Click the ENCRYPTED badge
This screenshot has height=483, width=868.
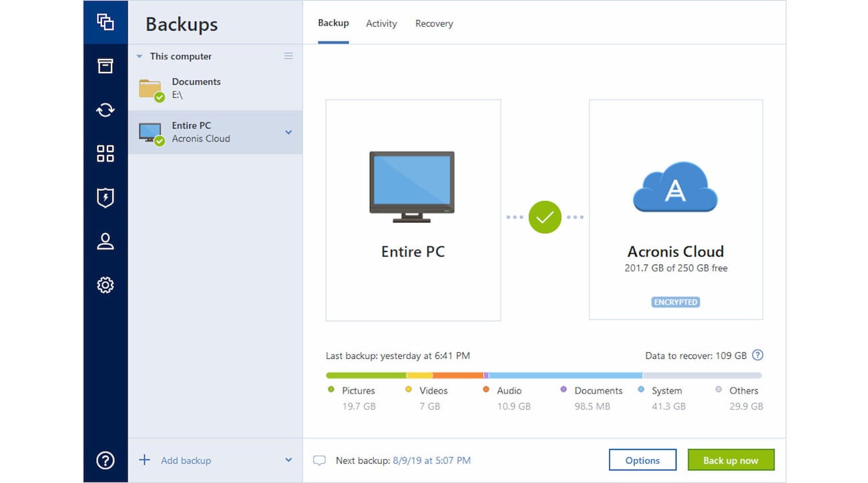(676, 302)
